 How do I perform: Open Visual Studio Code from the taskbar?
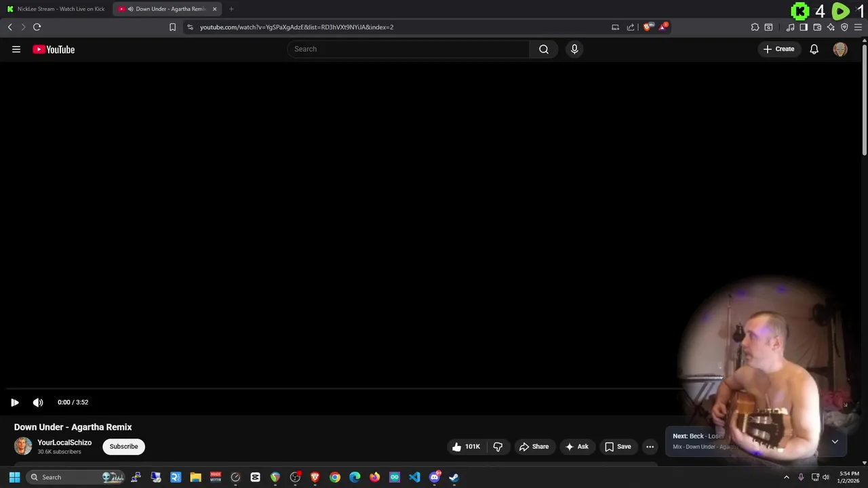(414, 477)
